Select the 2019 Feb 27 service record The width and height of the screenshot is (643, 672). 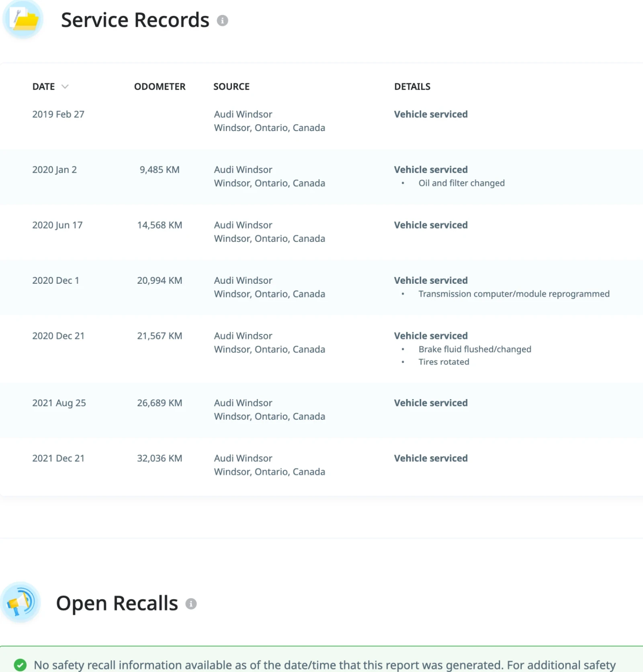click(321, 121)
